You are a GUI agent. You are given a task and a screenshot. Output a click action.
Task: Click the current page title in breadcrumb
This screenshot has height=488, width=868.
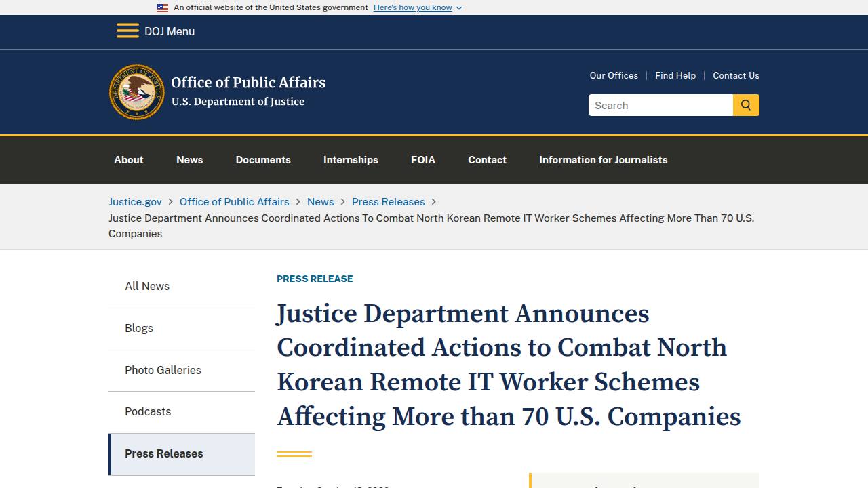pos(431,226)
